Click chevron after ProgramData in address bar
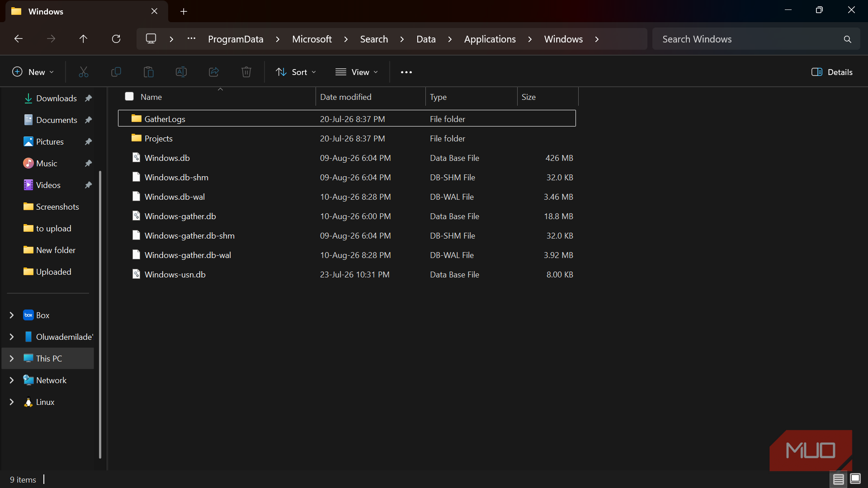 point(278,39)
